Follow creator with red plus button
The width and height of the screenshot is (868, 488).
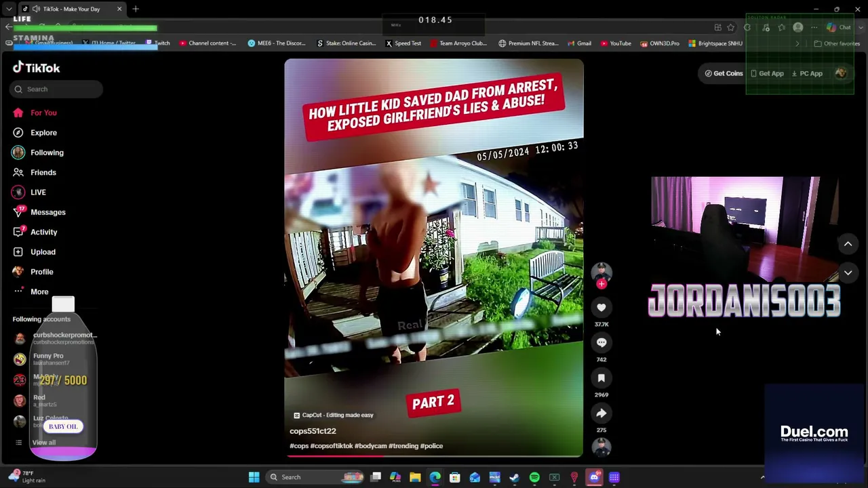click(x=601, y=284)
